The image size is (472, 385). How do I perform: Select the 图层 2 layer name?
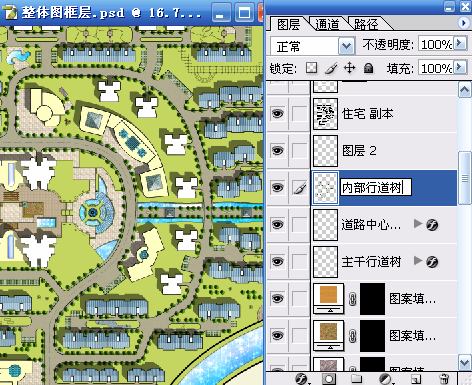[x=359, y=151]
